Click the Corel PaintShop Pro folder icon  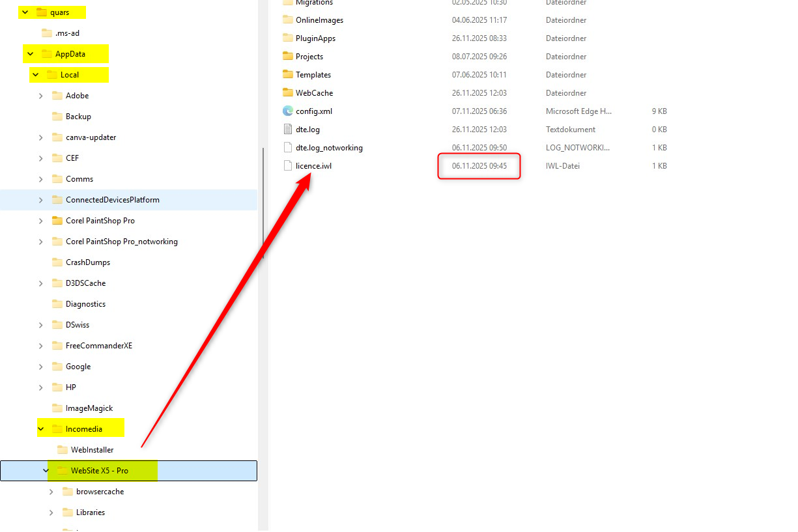pos(57,221)
